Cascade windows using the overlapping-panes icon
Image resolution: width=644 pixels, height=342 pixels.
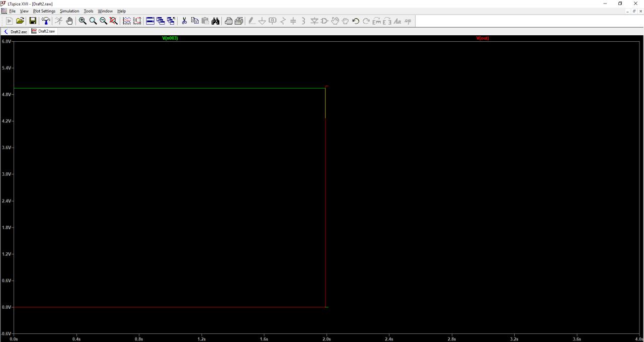tap(160, 21)
